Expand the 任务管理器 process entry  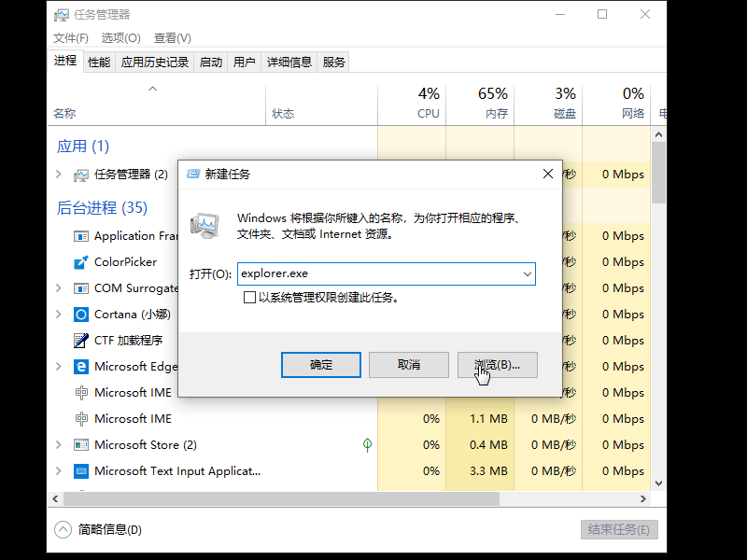pyautogui.click(x=60, y=175)
